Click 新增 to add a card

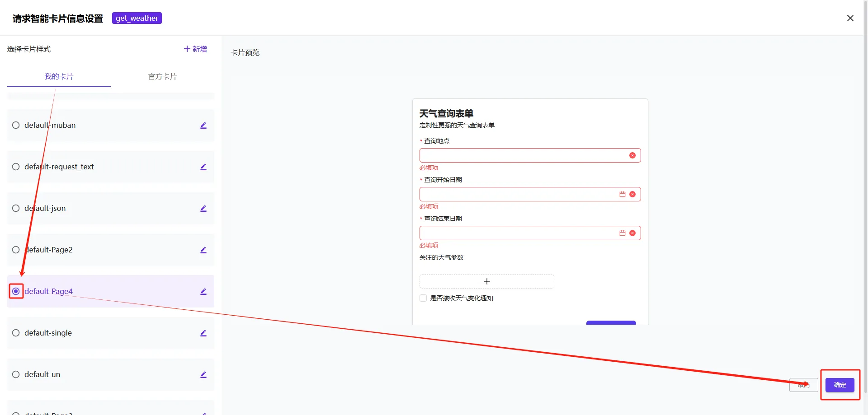click(195, 49)
